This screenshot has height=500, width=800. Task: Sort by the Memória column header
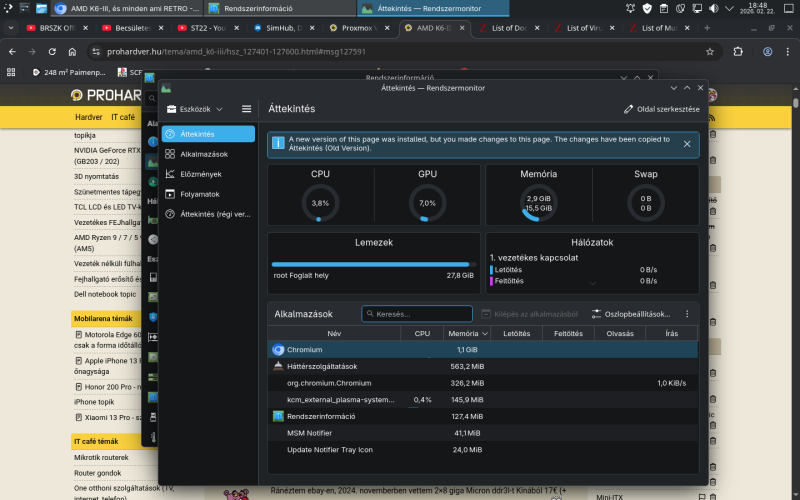(463, 333)
